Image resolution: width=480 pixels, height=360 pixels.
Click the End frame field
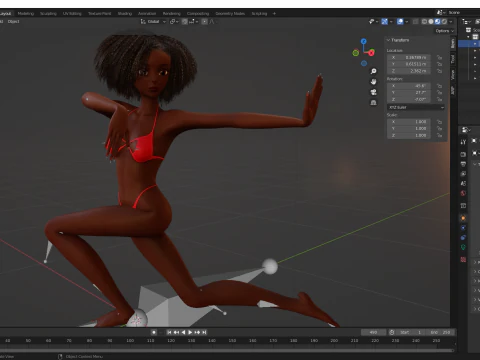[441, 332]
